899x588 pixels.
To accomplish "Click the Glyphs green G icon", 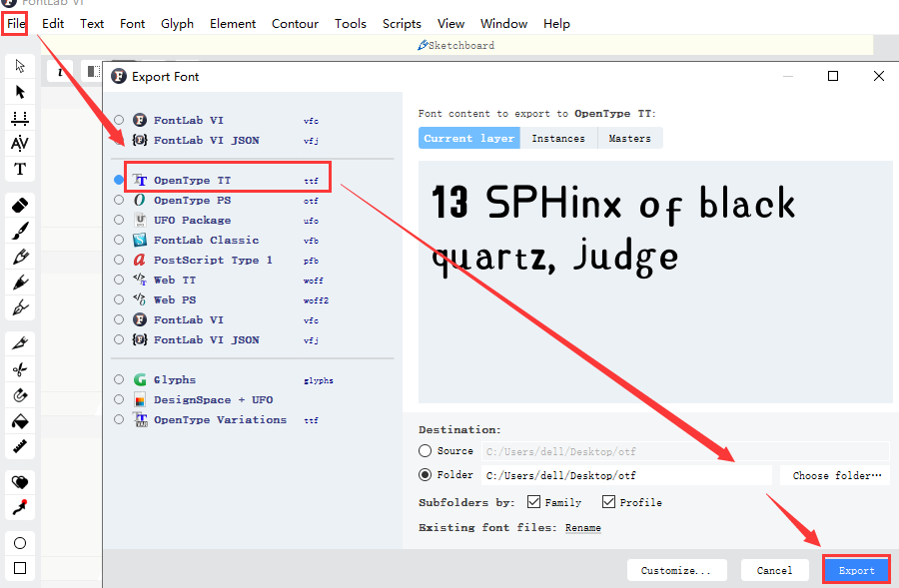I will 140,379.
